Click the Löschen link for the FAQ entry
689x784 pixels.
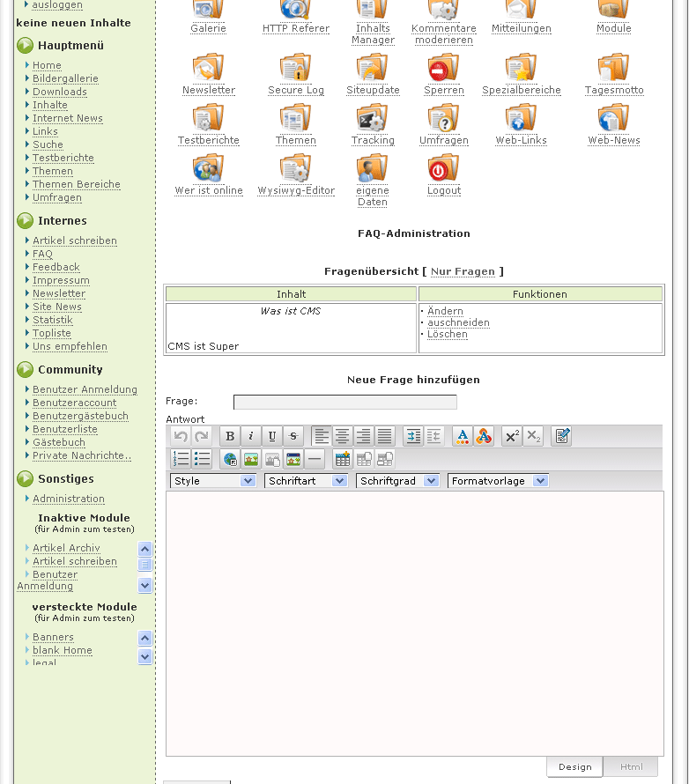(x=448, y=335)
